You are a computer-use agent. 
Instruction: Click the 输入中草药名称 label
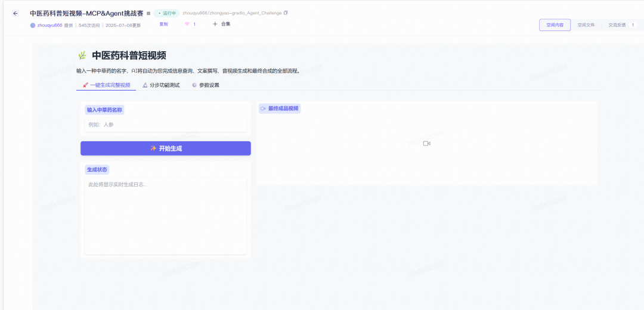click(104, 110)
